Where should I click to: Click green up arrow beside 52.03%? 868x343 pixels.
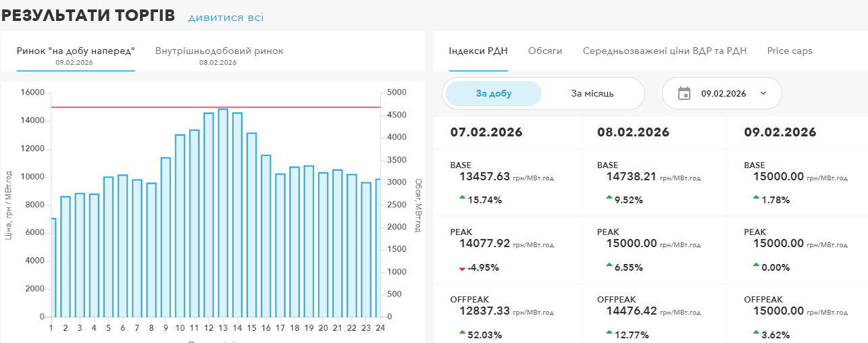[x=462, y=332]
